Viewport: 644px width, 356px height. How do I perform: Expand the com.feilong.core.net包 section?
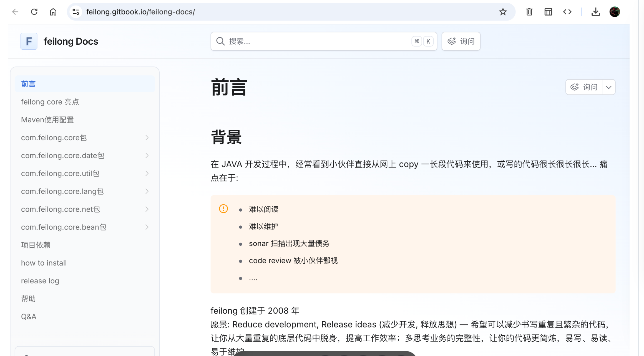point(147,209)
